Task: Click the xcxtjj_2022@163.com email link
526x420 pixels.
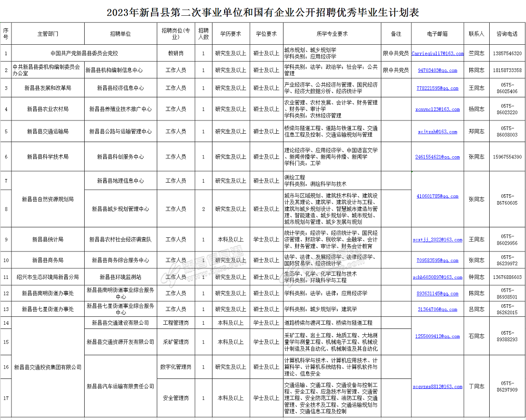Action: point(437,239)
